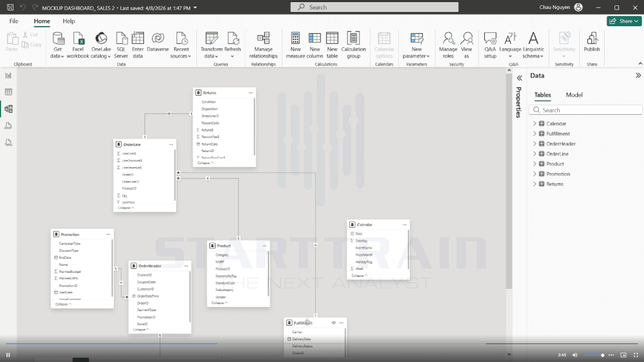Switch to Report view in sidebar
This screenshot has width=644, height=362.
[x=8, y=75]
